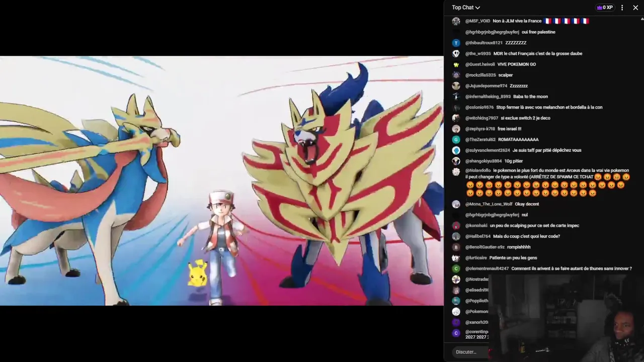
Task: Click the Discuter chat input field
Action: 470,352
